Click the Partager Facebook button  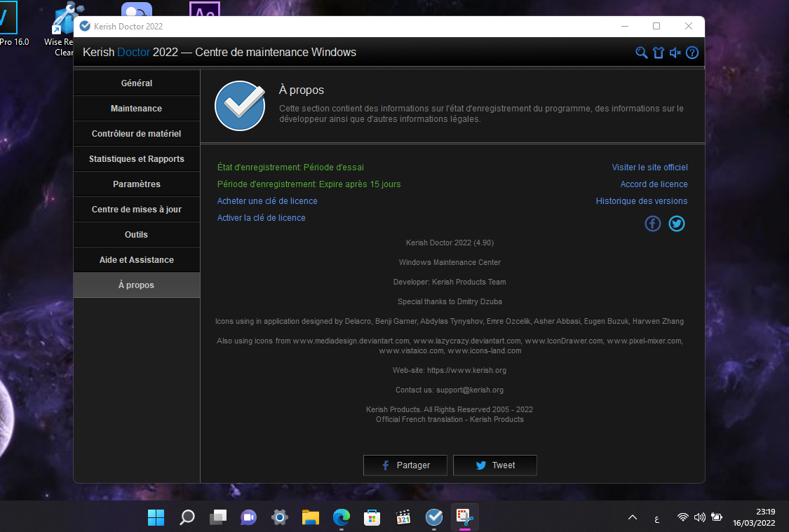tap(405, 465)
